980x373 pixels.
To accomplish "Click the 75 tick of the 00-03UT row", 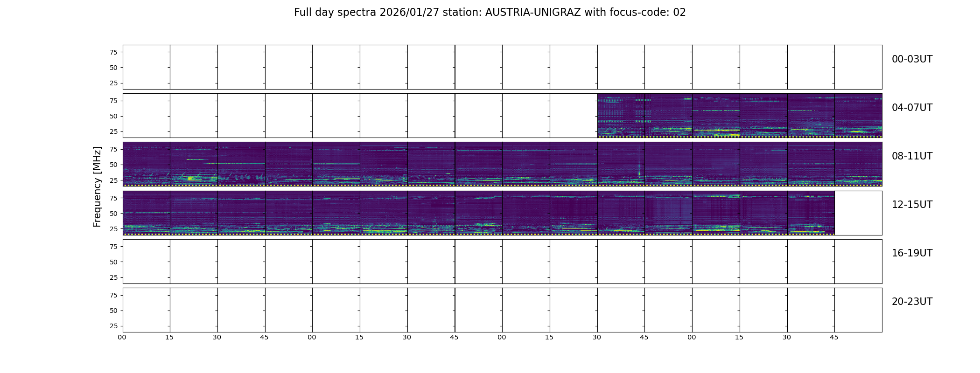I will (x=113, y=52).
